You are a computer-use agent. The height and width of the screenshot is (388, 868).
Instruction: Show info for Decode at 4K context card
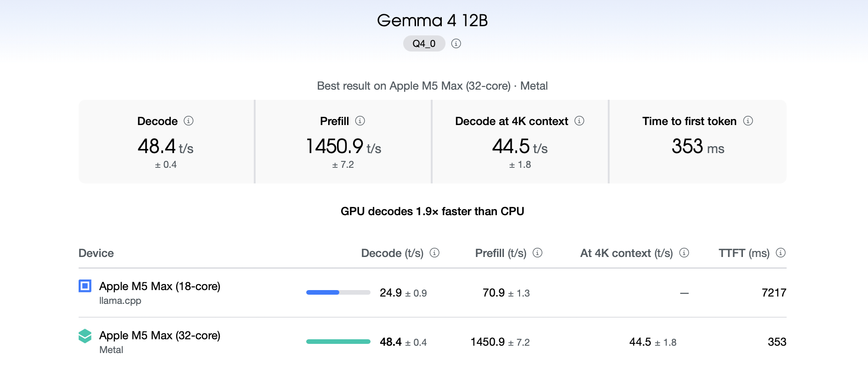(579, 121)
